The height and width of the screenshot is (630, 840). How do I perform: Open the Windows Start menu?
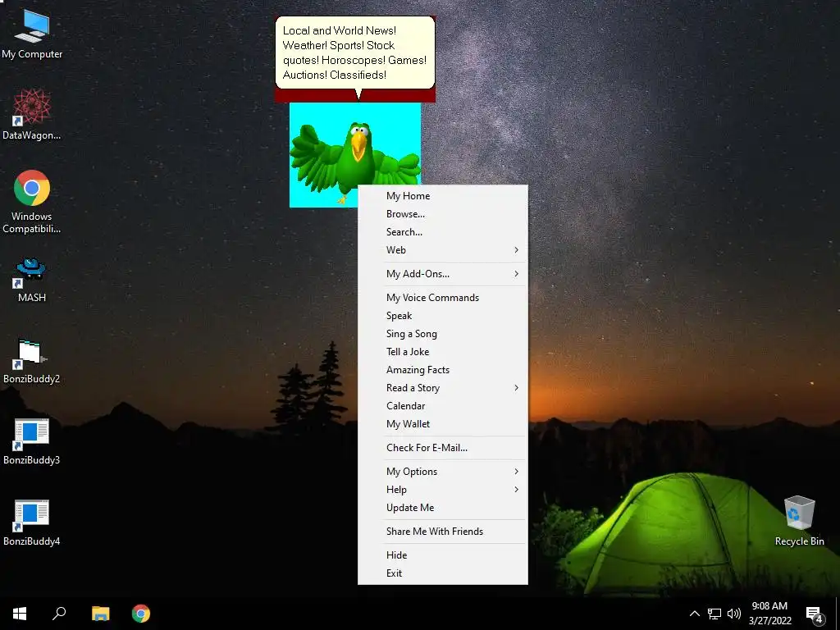point(20,614)
